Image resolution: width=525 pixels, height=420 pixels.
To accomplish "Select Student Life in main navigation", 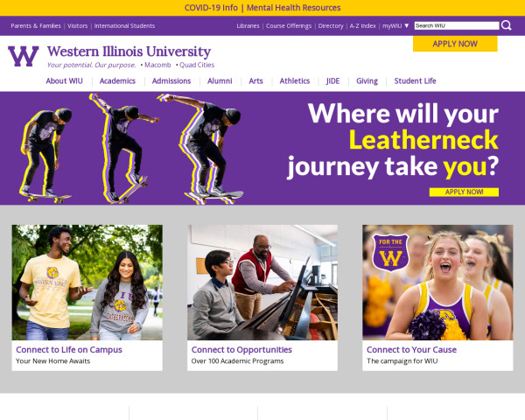I will (x=415, y=81).
